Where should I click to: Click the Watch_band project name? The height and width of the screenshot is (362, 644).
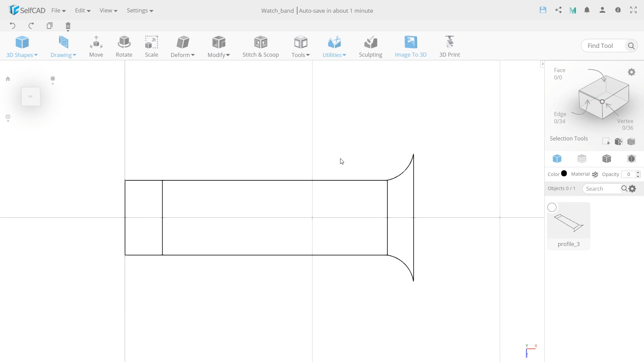277,11
